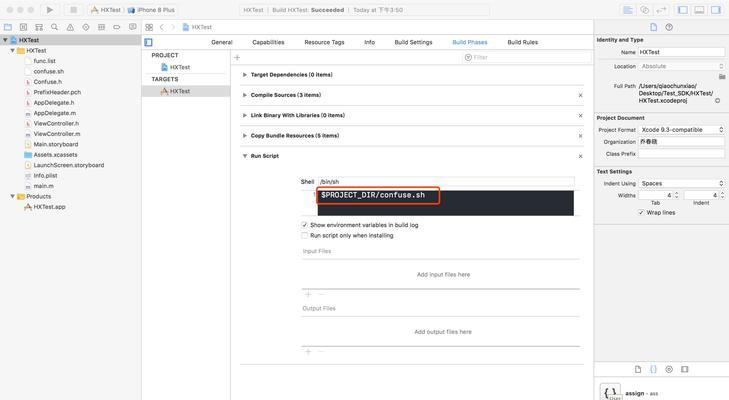Switch to General tab
The height and width of the screenshot is (400, 729).
(222, 42)
